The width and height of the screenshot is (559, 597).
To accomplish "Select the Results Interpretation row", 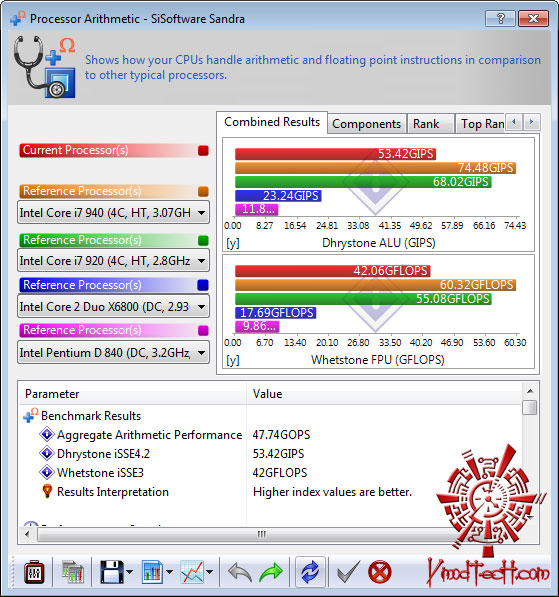I will click(x=271, y=492).
